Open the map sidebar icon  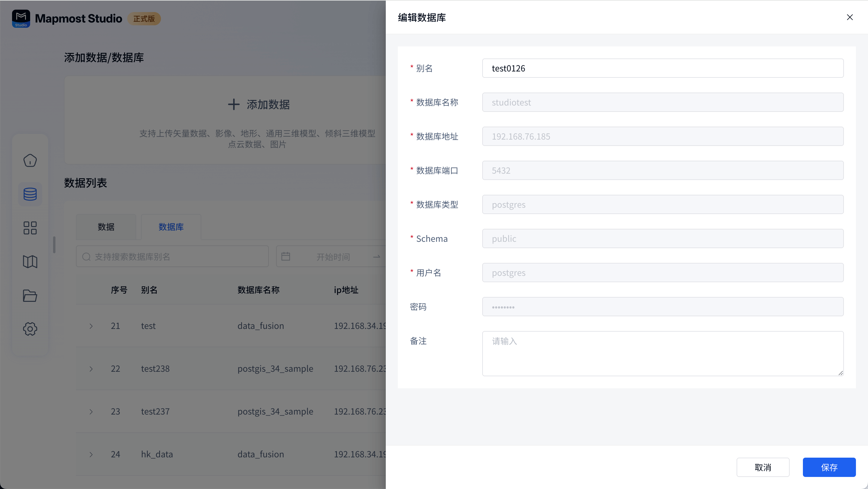pyautogui.click(x=30, y=261)
